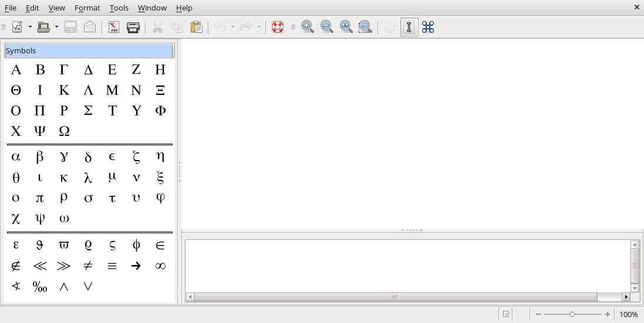This screenshot has width=644, height=323.
Task: Open the Help menu
Action: point(184,8)
